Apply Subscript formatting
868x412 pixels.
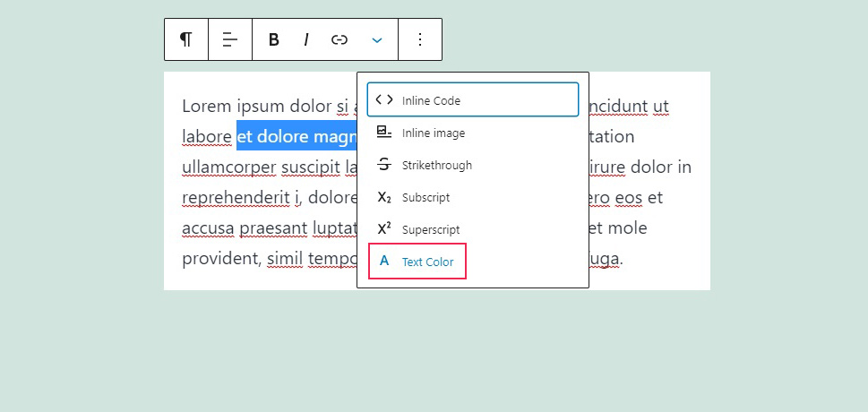pyautogui.click(x=425, y=197)
